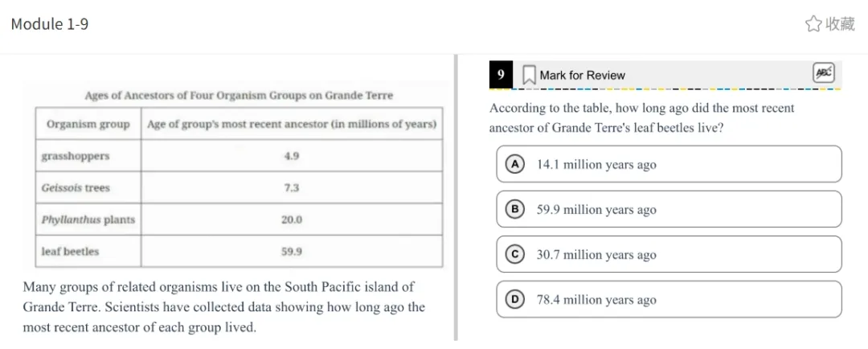Click the black question number 9 badge
The image size is (868, 349).
501,75
